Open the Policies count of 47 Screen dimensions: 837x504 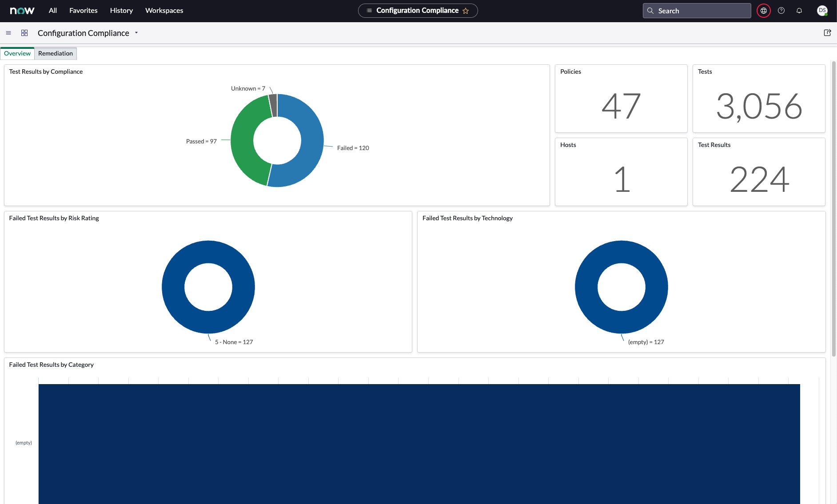click(x=621, y=106)
